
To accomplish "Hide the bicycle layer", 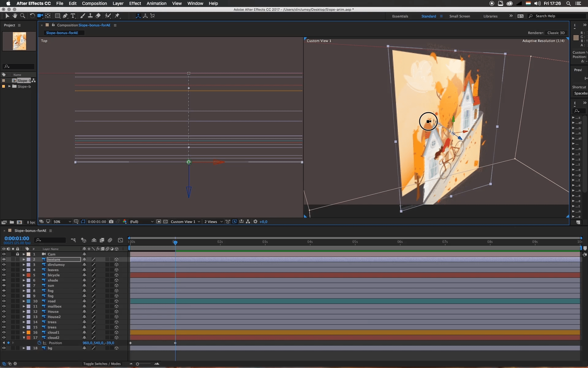I will point(4,275).
